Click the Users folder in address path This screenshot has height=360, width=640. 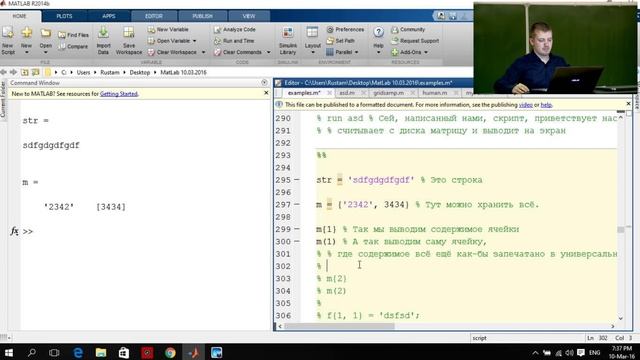pos(83,72)
